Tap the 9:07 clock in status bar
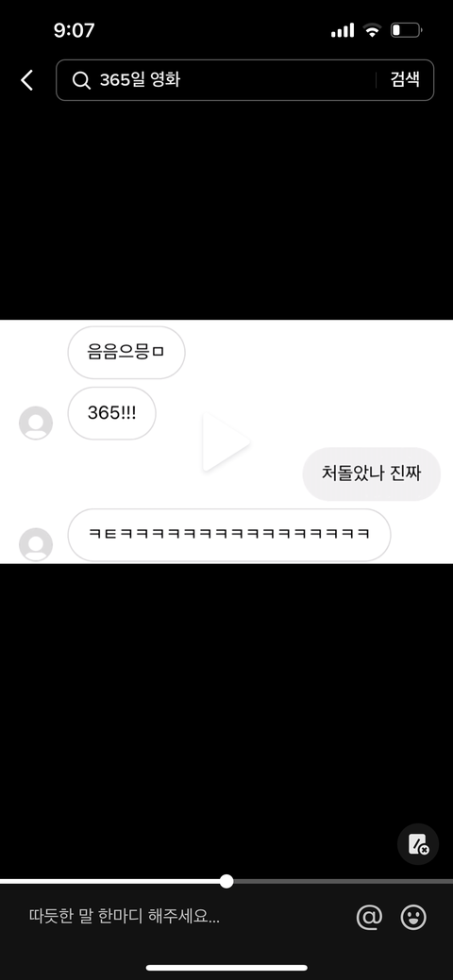The width and height of the screenshot is (453, 980). [74, 30]
